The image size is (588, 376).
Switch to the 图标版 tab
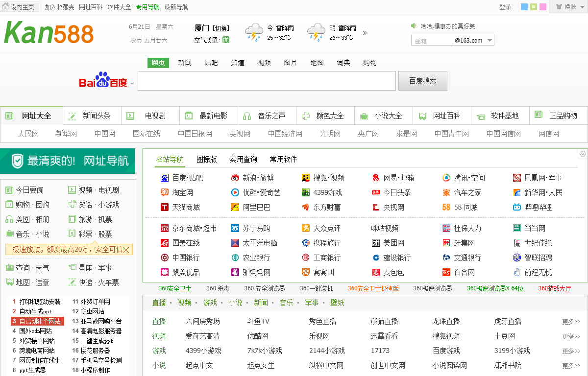click(207, 159)
